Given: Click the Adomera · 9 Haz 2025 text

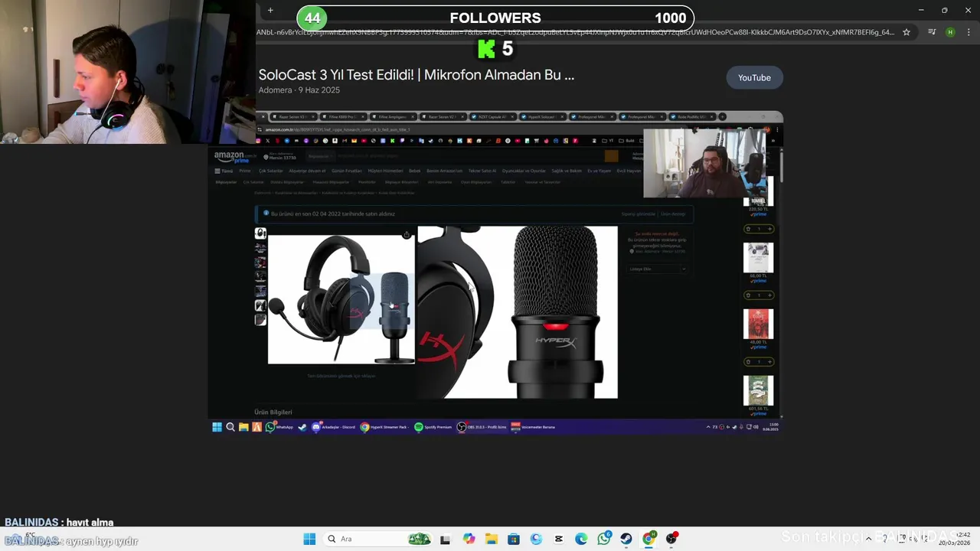Looking at the screenshot, I should [x=299, y=90].
